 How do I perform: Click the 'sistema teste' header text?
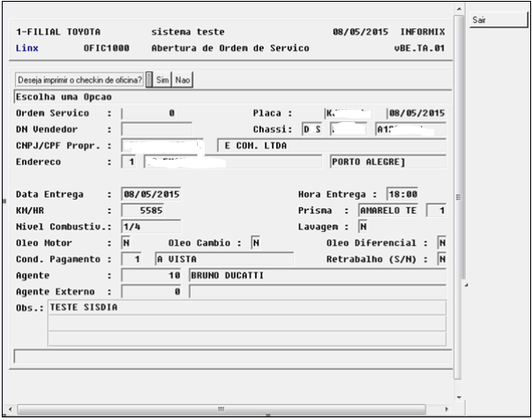point(187,32)
